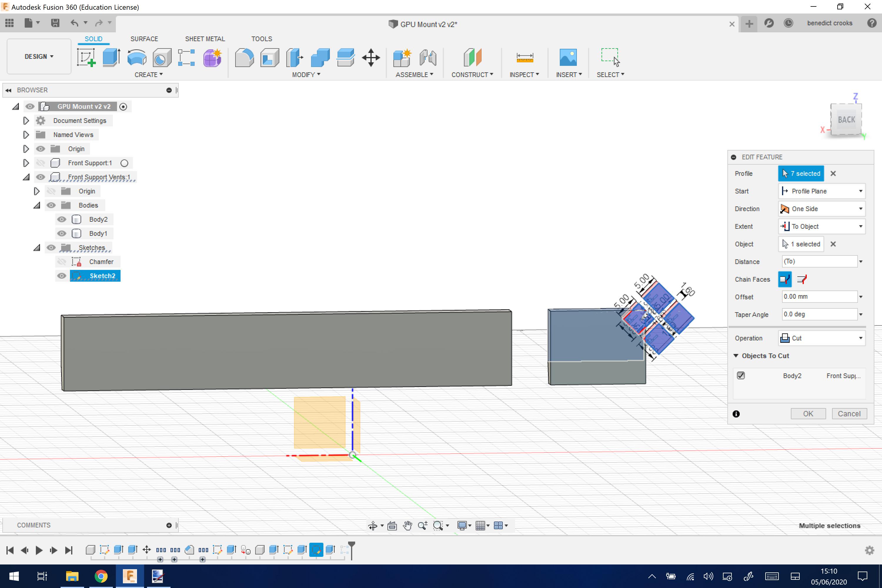Toggle visibility of Body1

(x=62, y=234)
